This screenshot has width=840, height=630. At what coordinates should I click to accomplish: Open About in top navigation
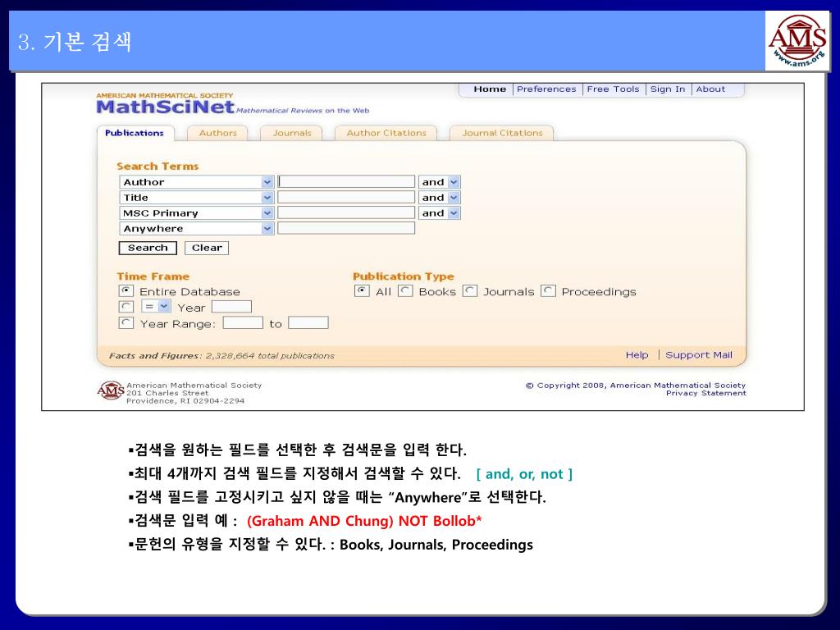(710, 89)
